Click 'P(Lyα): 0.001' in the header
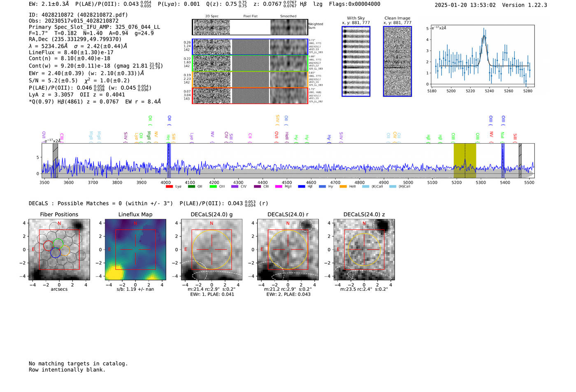Image resolution: width=576 pixels, height=392 pixels. (x=179, y=4)
